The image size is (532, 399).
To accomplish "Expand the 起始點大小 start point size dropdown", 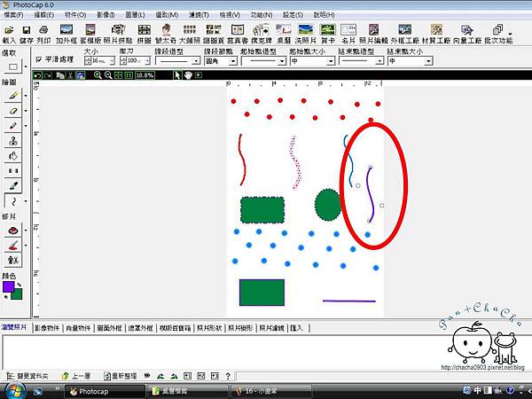I will tap(331, 61).
